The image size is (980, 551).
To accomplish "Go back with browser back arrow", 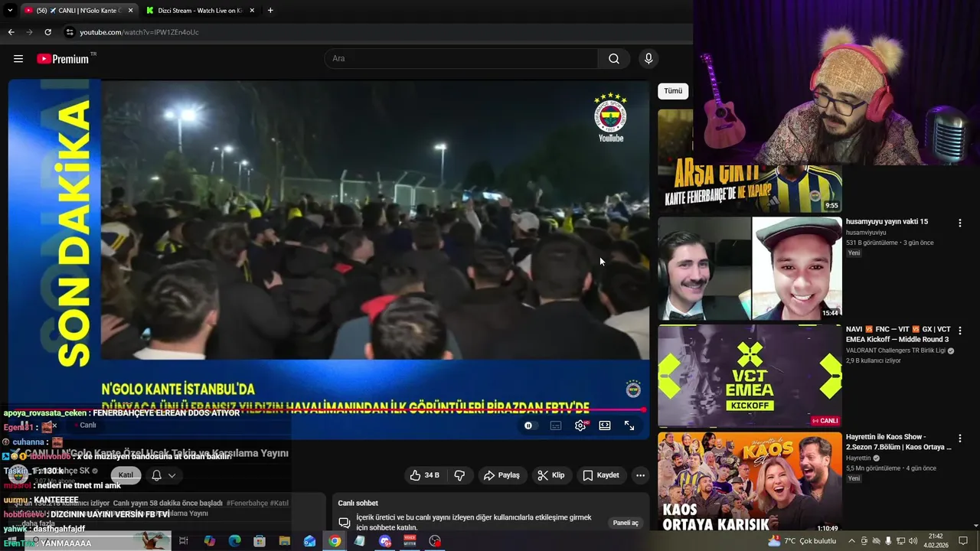I will pyautogui.click(x=11, y=32).
